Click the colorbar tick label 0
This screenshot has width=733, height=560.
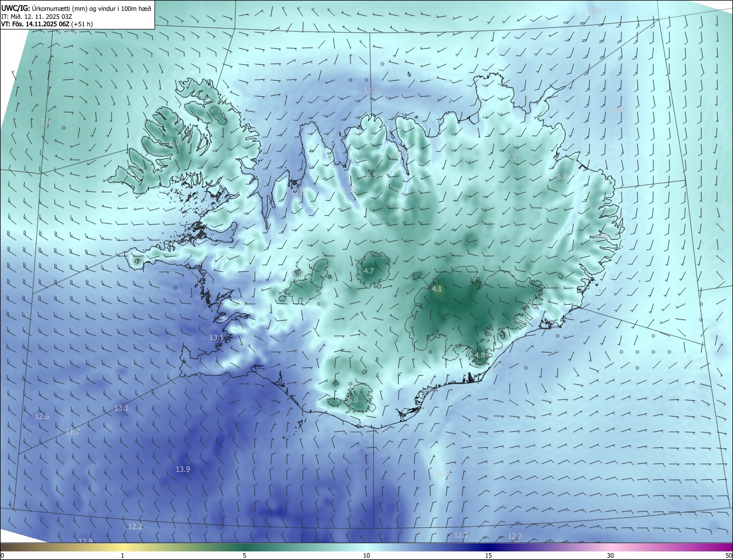tap(2, 555)
